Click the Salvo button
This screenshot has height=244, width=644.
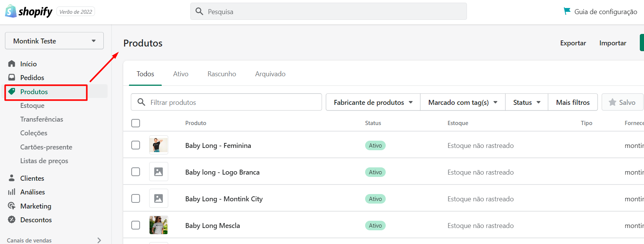pyautogui.click(x=623, y=102)
